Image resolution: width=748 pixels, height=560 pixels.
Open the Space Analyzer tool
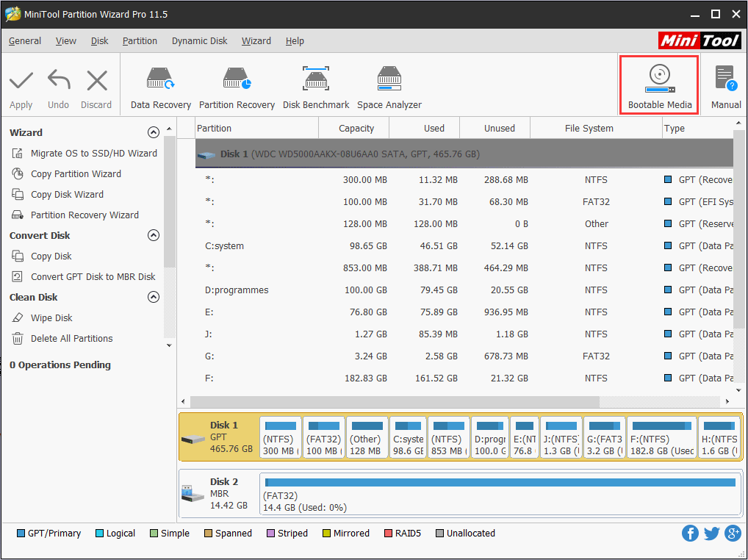(x=389, y=89)
